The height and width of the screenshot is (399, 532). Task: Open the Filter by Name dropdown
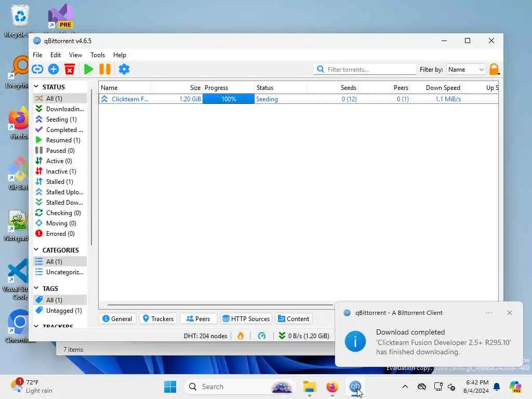coord(466,69)
